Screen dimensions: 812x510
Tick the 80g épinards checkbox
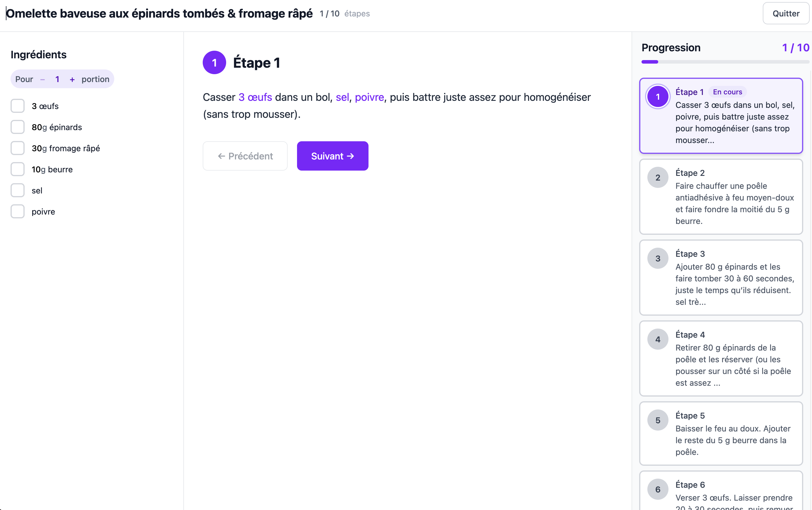pyautogui.click(x=18, y=127)
